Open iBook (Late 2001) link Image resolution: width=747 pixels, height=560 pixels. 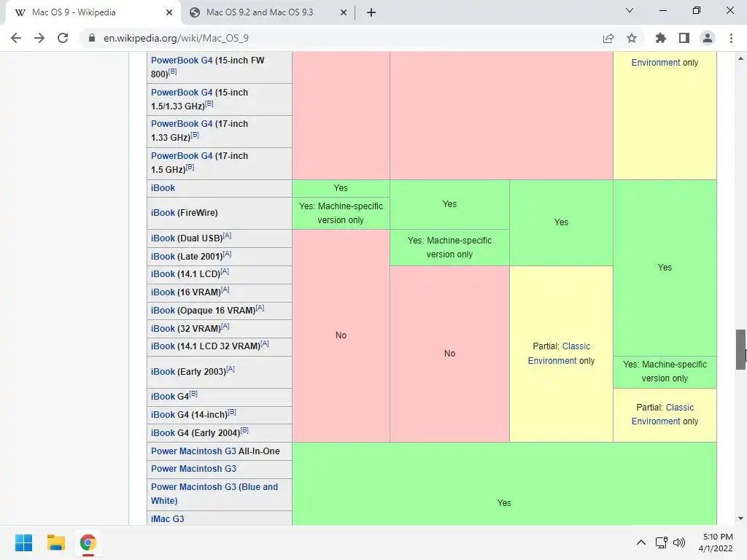(x=163, y=256)
